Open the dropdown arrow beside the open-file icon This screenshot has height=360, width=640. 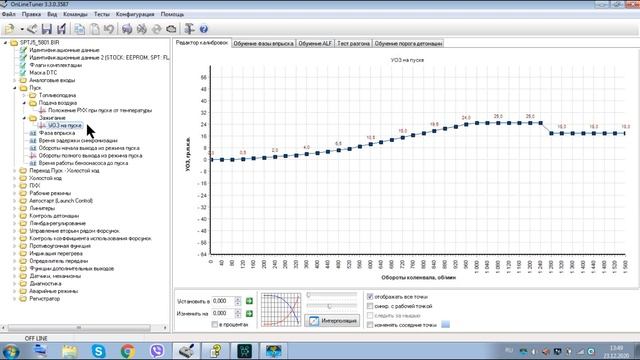coord(22,29)
